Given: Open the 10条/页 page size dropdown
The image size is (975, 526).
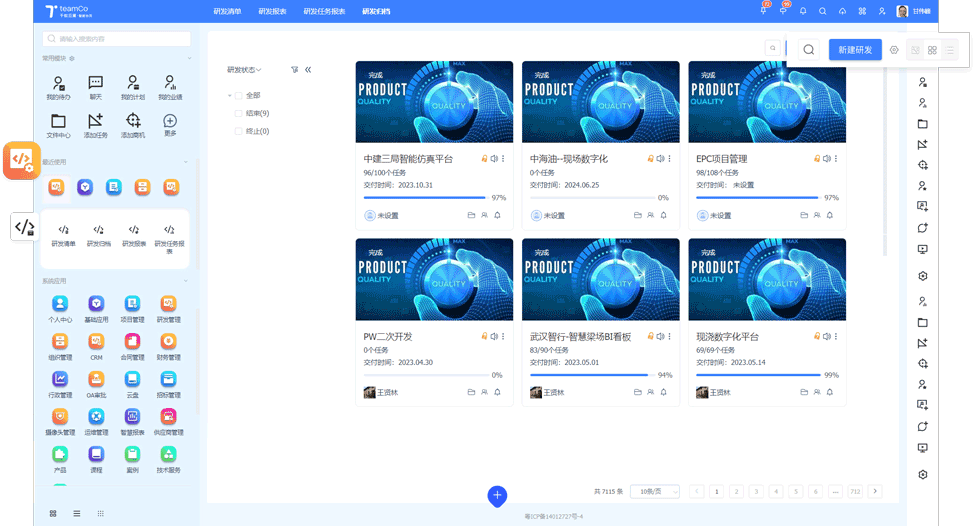Looking at the screenshot, I should click(x=654, y=492).
